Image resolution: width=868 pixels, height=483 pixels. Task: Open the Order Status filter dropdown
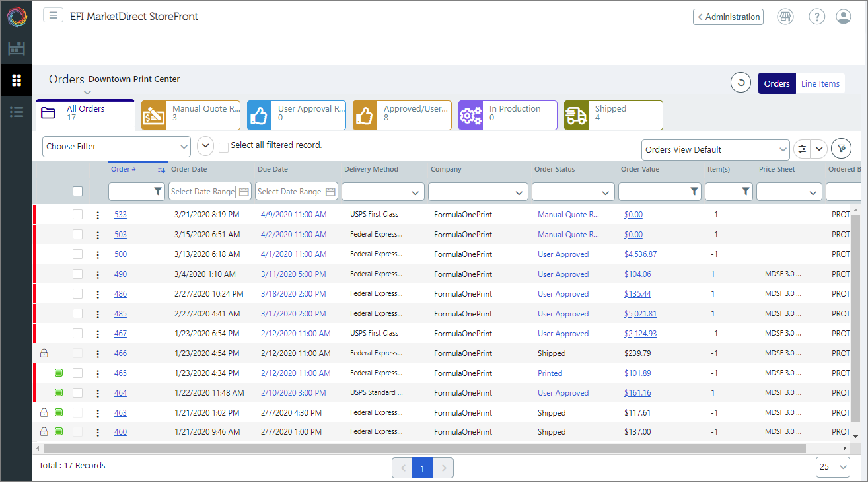573,192
